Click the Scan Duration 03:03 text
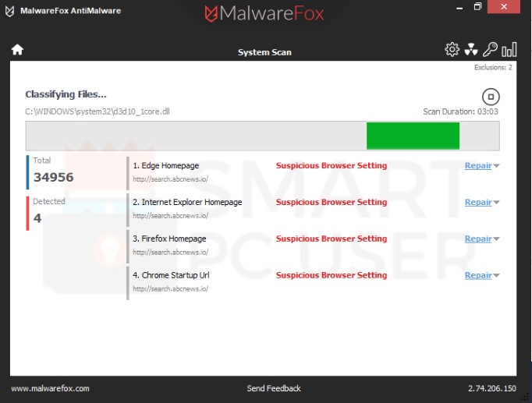Image resolution: width=532 pixels, height=403 pixels. click(460, 111)
